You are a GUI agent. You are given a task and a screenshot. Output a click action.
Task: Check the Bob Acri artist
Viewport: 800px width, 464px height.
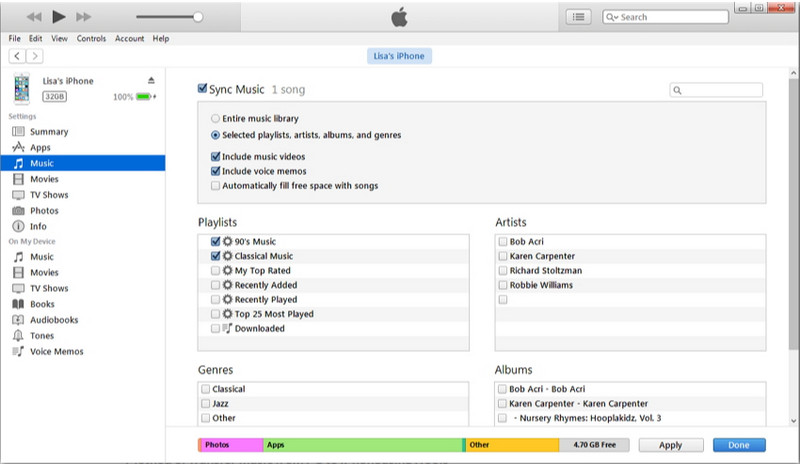pos(503,241)
